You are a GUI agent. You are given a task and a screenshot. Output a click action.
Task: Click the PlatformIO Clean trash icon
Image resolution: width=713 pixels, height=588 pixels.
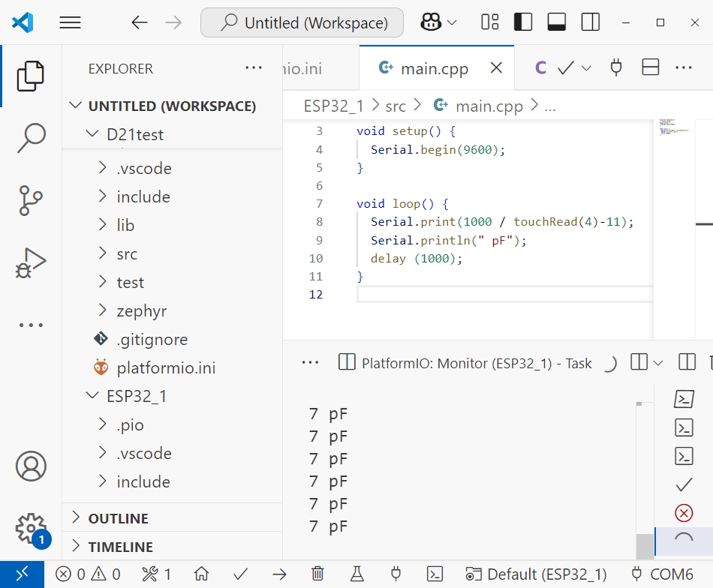click(317, 574)
